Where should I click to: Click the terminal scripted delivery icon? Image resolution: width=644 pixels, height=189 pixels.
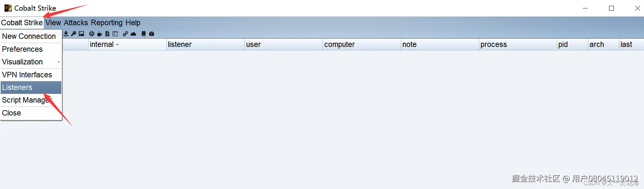[x=115, y=34]
